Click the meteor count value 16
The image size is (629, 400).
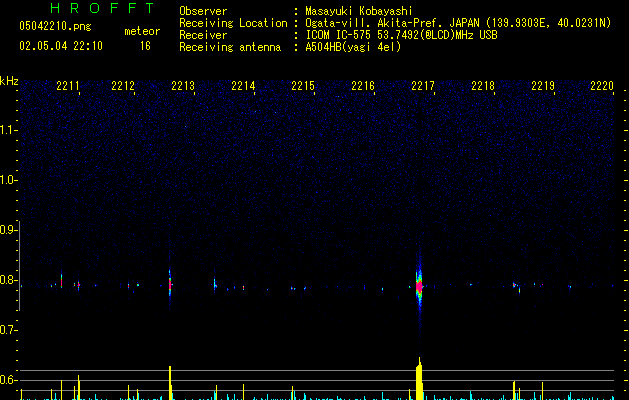(x=145, y=46)
